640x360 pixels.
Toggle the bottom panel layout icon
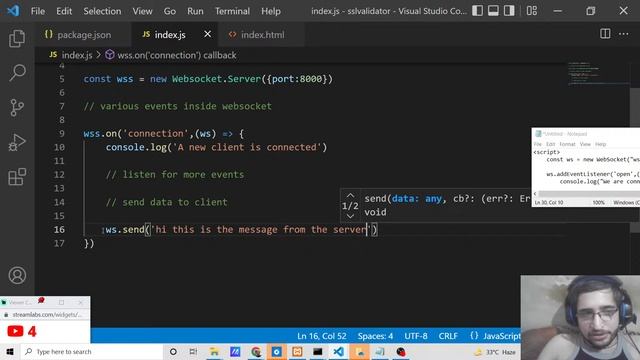click(x=493, y=11)
